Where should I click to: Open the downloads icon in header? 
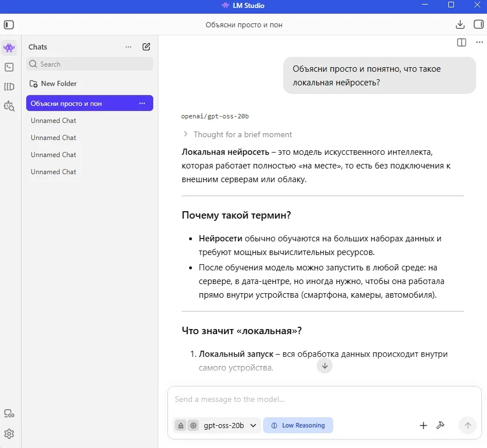(x=460, y=24)
